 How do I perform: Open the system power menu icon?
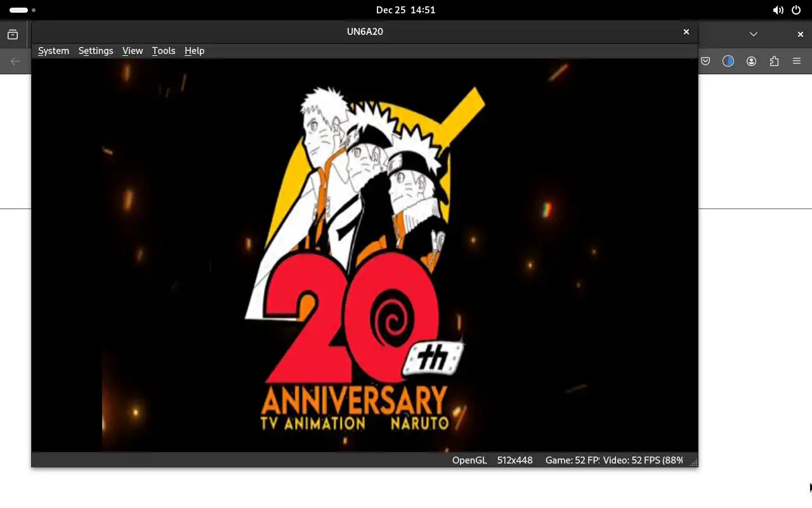pyautogui.click(x=797, y=10)
